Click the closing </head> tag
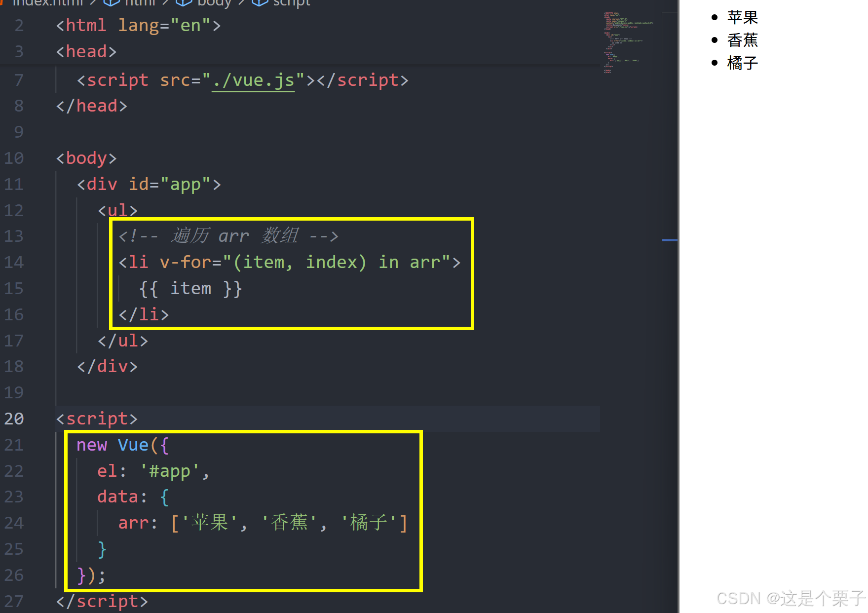Screen dimensions: 868x613 tap(92, 106)
